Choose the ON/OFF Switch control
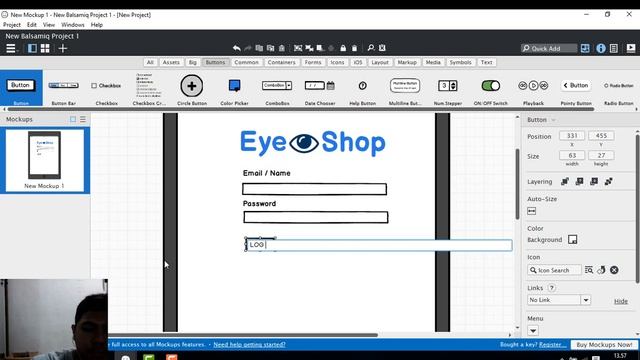 [x=490, y=90]
